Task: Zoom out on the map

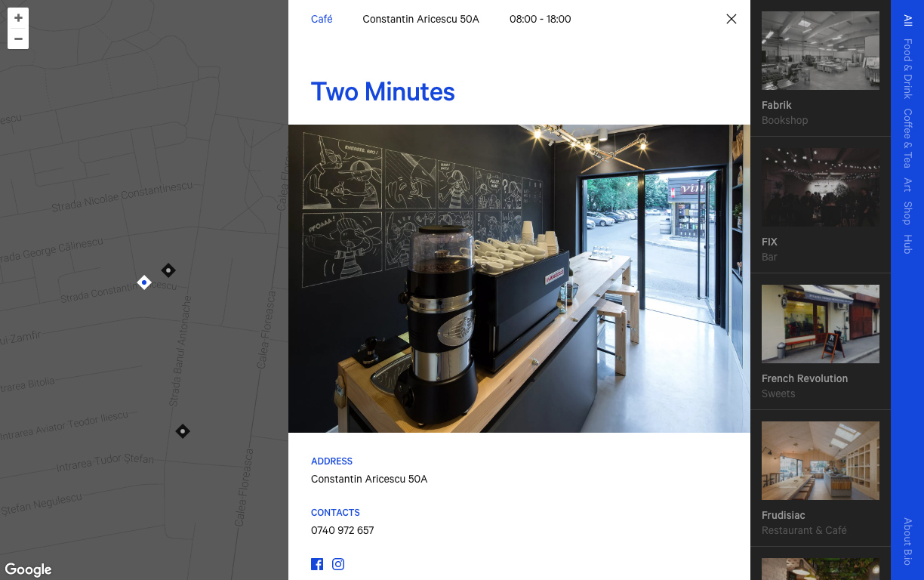Action: pos(18,39)
